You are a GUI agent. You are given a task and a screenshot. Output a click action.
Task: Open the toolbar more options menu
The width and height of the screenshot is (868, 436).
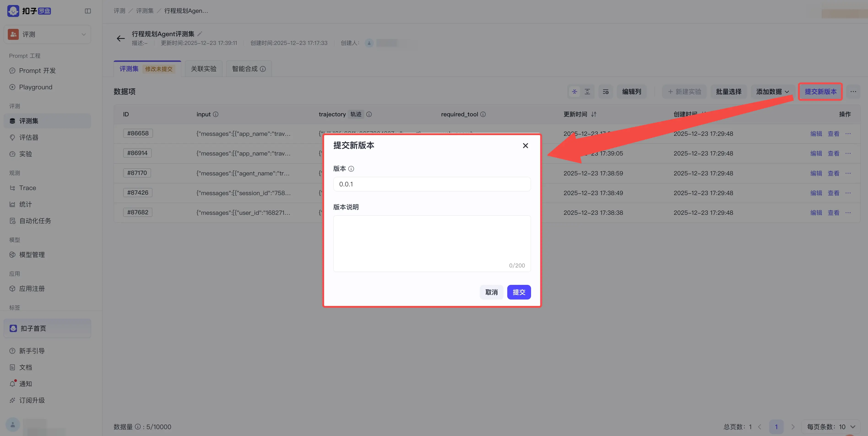[853, 92]
